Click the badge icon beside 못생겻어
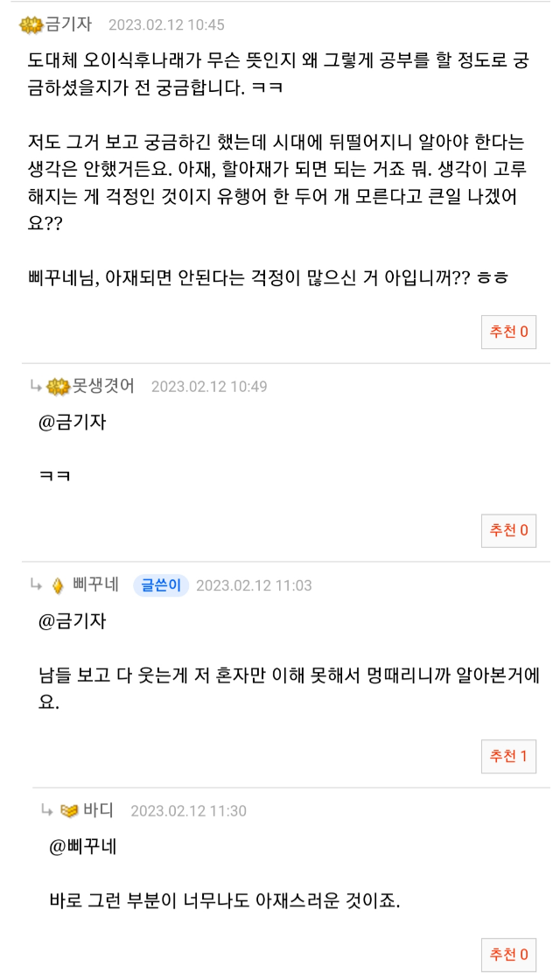 tap(58, 387)
